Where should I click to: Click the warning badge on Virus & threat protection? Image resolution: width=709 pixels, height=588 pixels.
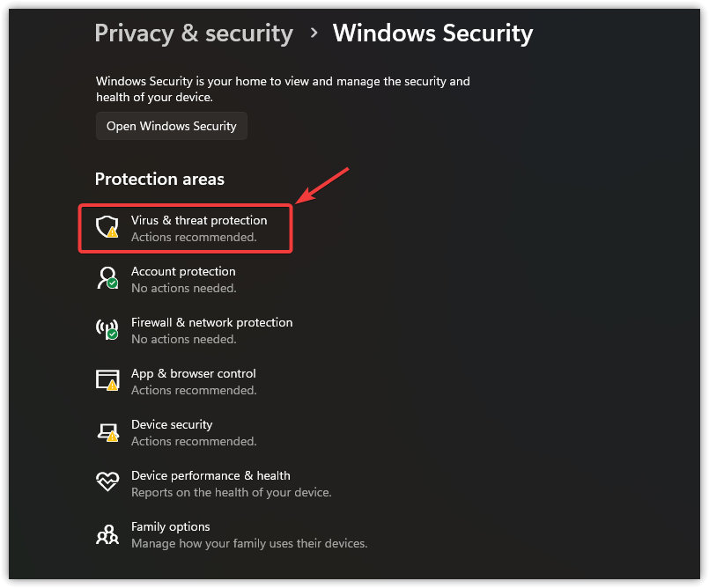coord(113,233)
